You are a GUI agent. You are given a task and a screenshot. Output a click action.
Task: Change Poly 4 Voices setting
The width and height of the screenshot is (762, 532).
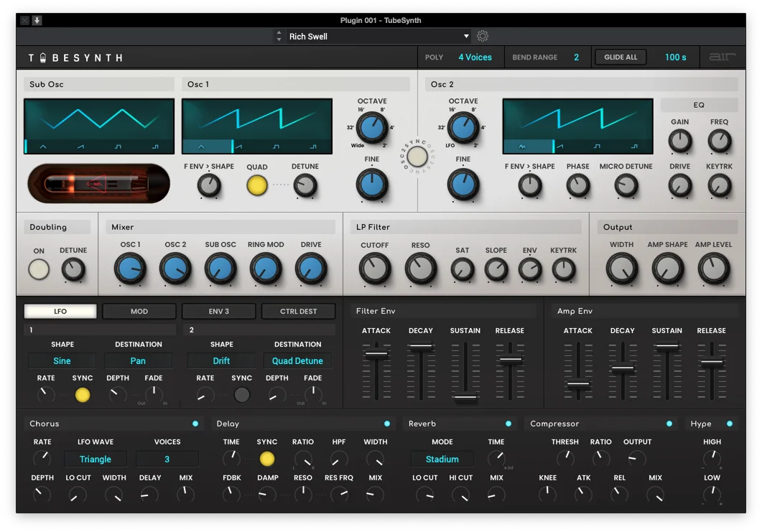pyautogui.click(x=475, y=57)
